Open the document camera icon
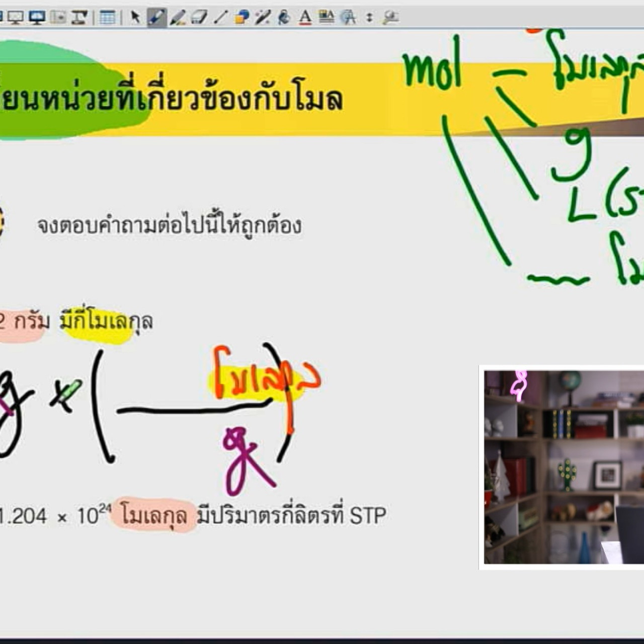 tap(79, 18)
